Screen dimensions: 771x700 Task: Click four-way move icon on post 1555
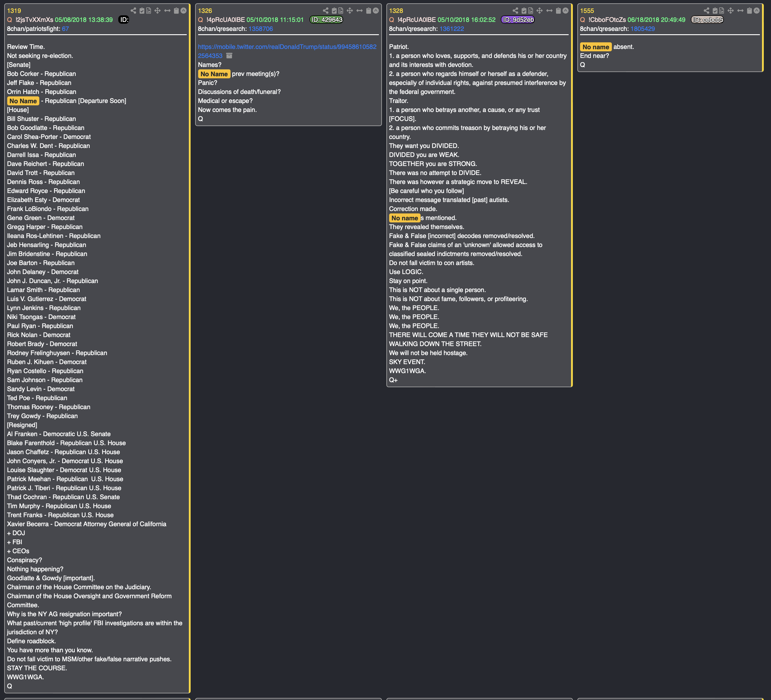pos(730,11)
